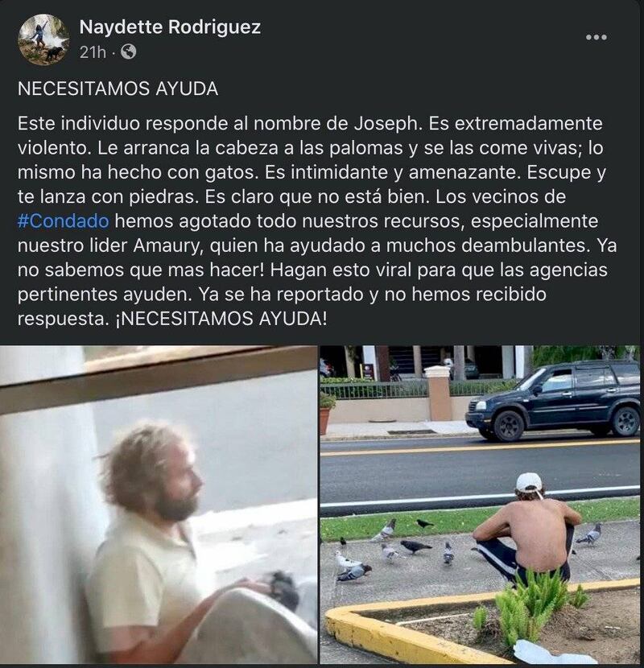
Task: Click the sentence mentioning lider Amaury
Action: [316, 245]
